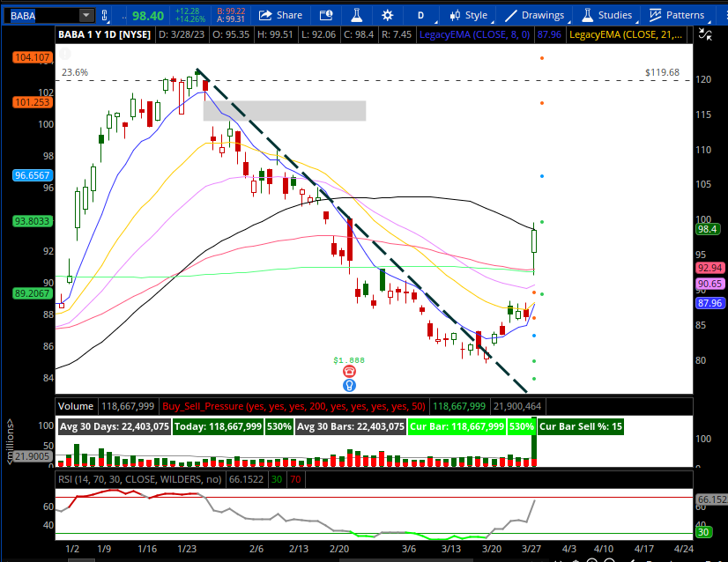Click the Today: 118,667,999 label
This screenshot has width=728, height=562.
pos(219,426)
